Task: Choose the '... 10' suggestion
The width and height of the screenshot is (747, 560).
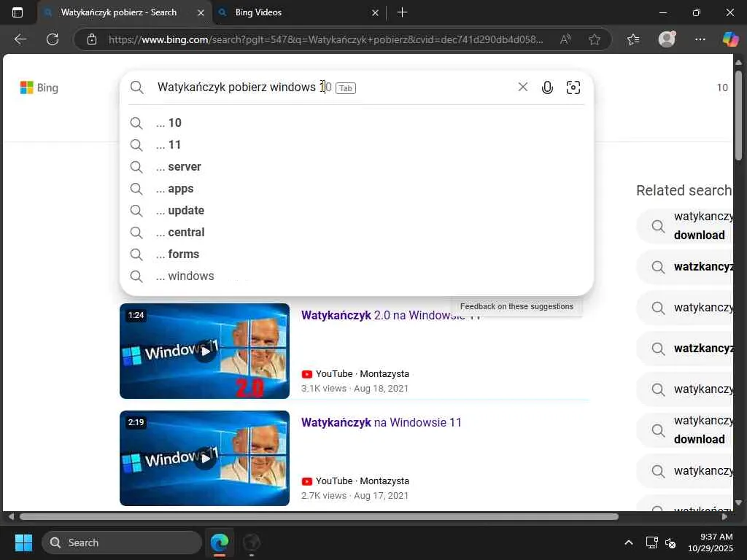Action: point(356,122)
